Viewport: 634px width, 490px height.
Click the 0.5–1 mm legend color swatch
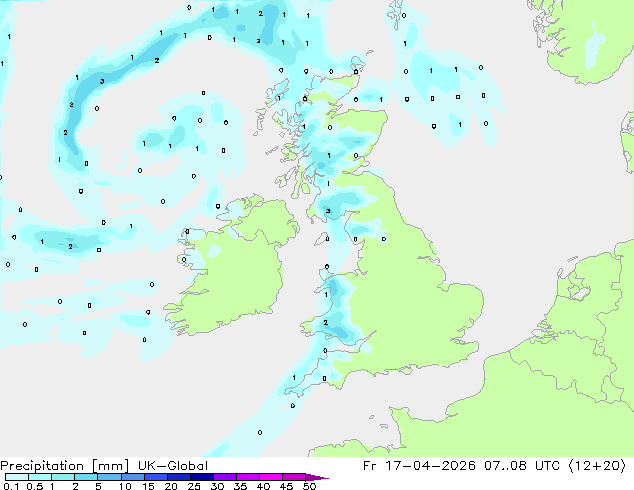[x=40, y=477]
